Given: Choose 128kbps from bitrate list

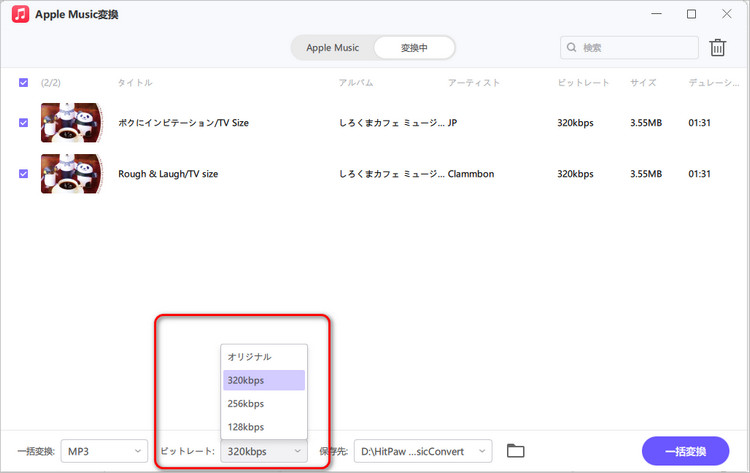Looking at the screenshot, I should coord(264,427).
